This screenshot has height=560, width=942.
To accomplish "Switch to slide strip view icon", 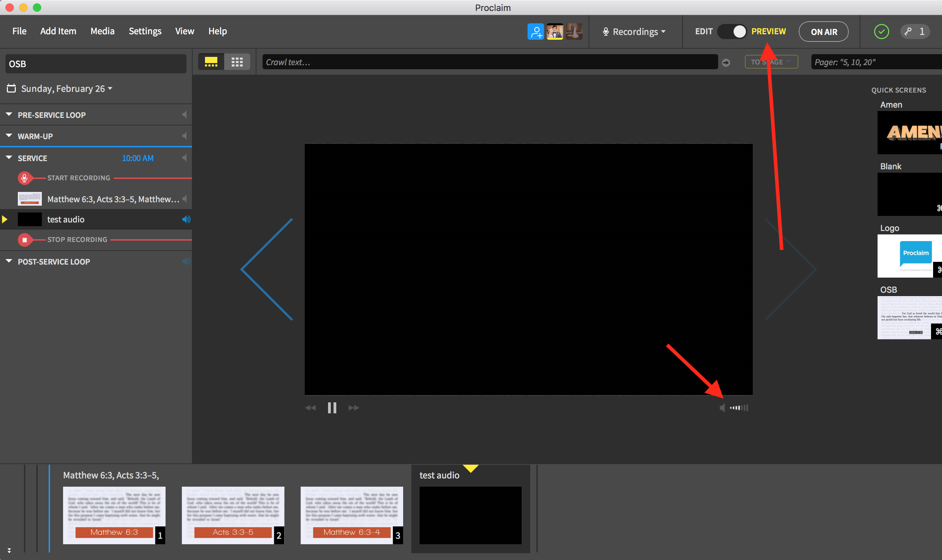I will [x=211, y=62].
